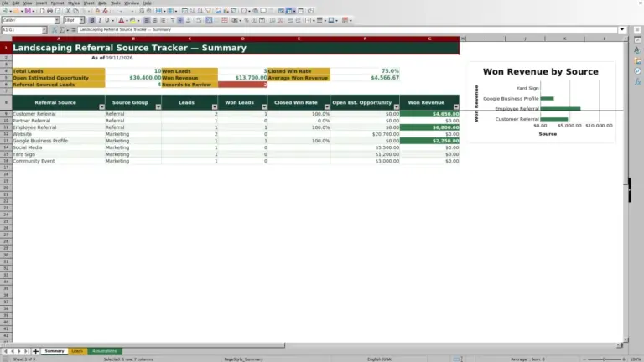Open Find and Replace tool
644x362 pixels.
(x=141, y=11)
